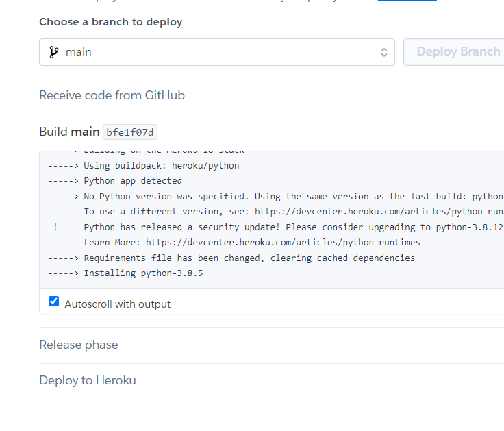Click the exclamation warning mark in build log
504x431 pixels.
click(x=55, y=227)
